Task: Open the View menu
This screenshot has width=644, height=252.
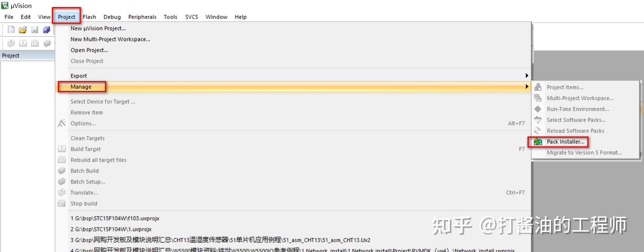Action: point(44,17)
